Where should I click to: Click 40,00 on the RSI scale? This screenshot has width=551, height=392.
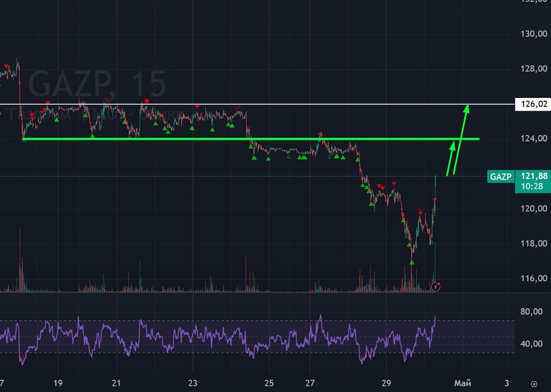click(x=531, y=344)
